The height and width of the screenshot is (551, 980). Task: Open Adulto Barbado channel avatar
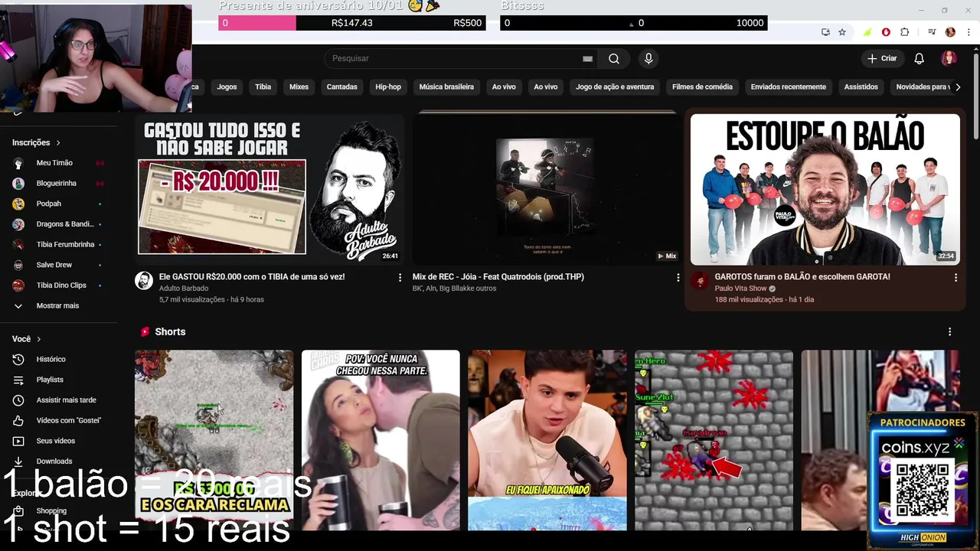(x=144, y=281)
